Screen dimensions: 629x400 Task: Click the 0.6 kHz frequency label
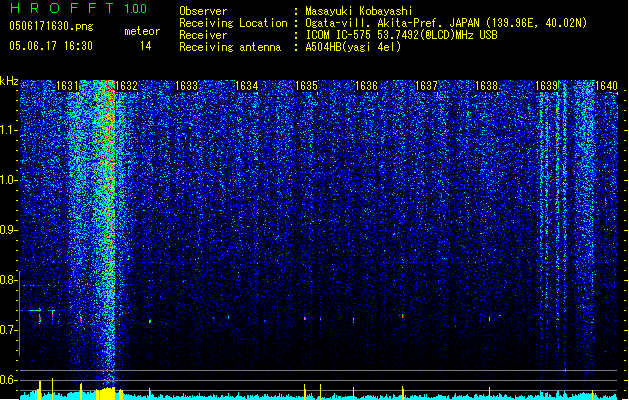pos(9,380)
